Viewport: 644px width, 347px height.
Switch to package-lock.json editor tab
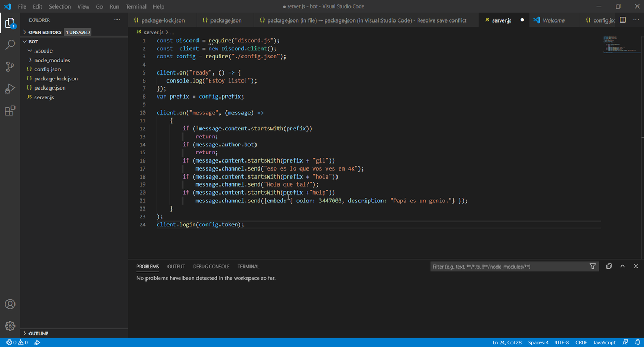click(163, 20)
